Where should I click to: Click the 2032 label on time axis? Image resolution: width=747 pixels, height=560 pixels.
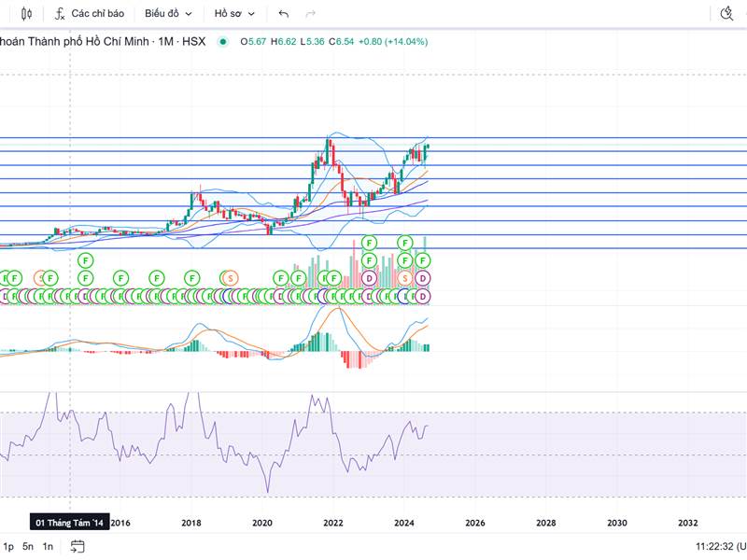pyautogui.click(x=688, y=523)
